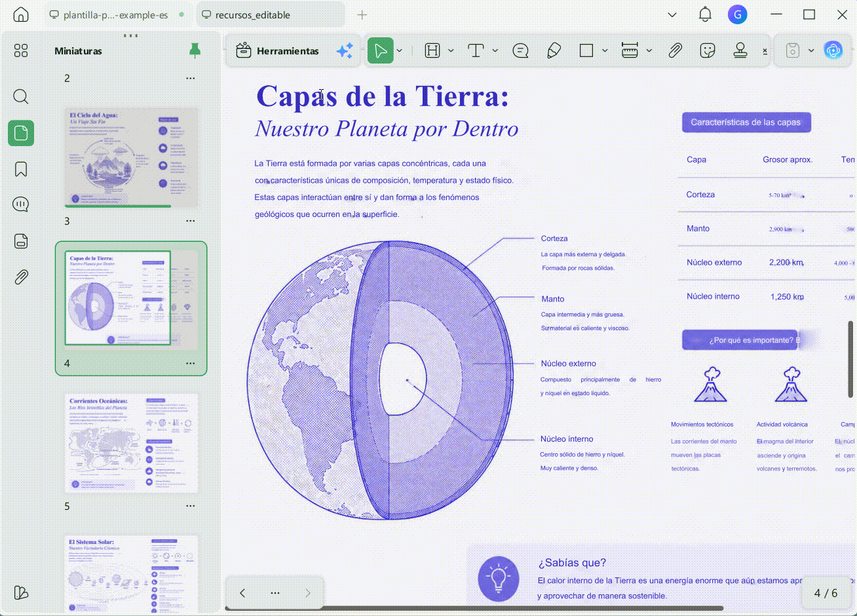Open the sticker tool
The height and width of the screenshot is (616, 857).
click(x=708, y=51)
